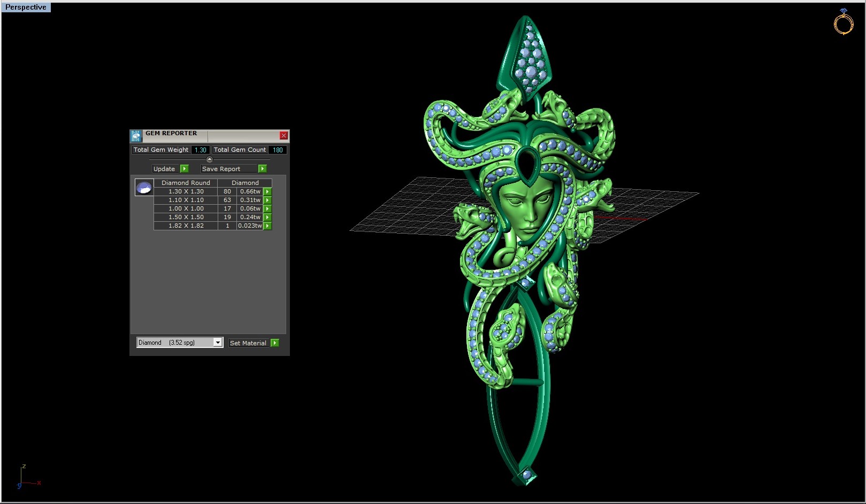
Task: Close the Gem Reporter panel
Action: pyautogui.click(x=283, y=136)
